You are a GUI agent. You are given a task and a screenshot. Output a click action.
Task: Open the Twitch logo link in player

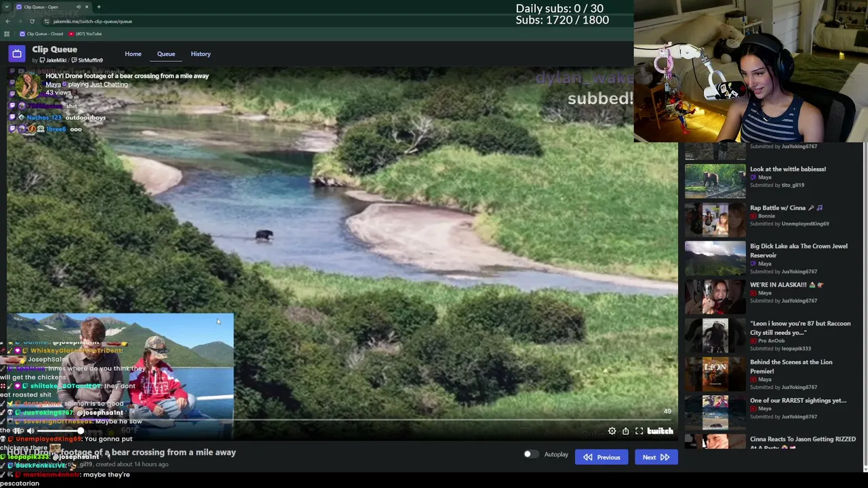click(660, 431)
